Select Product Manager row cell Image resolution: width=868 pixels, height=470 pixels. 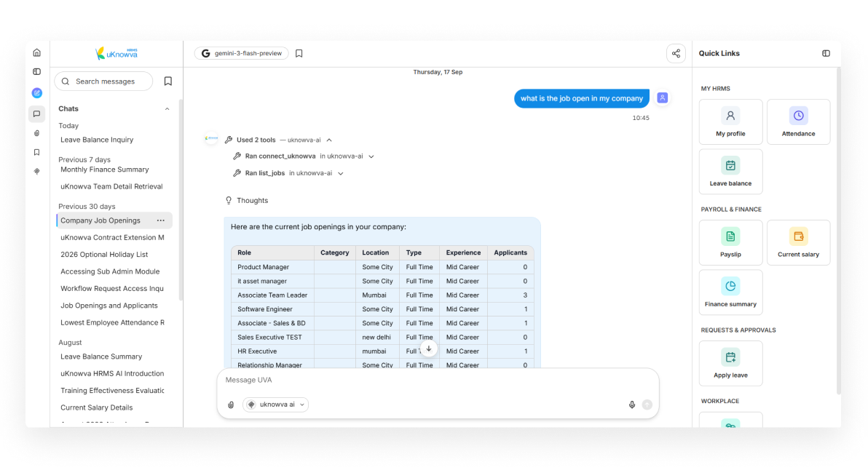click(272, 267)
